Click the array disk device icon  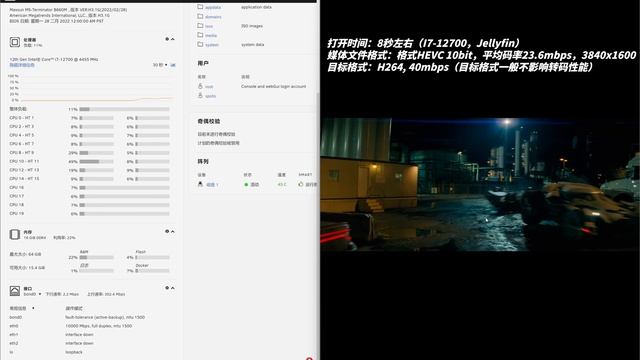(x=200, y=184)
